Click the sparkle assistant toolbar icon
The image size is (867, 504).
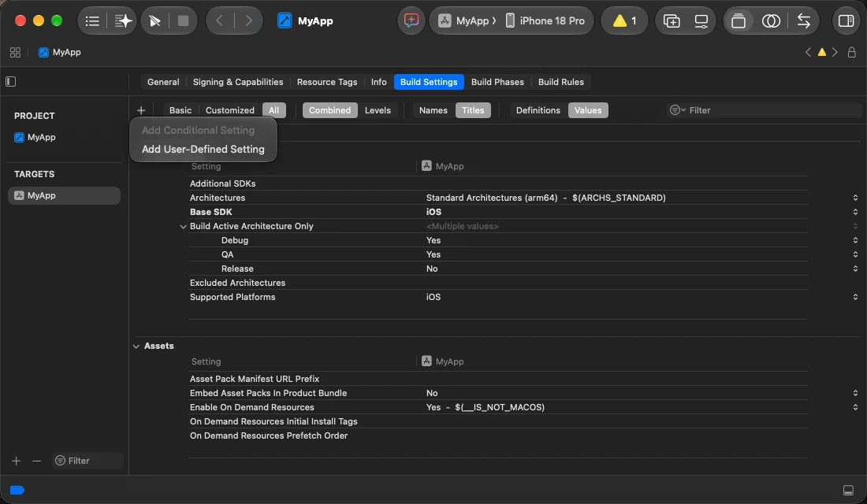pos(123,21)
